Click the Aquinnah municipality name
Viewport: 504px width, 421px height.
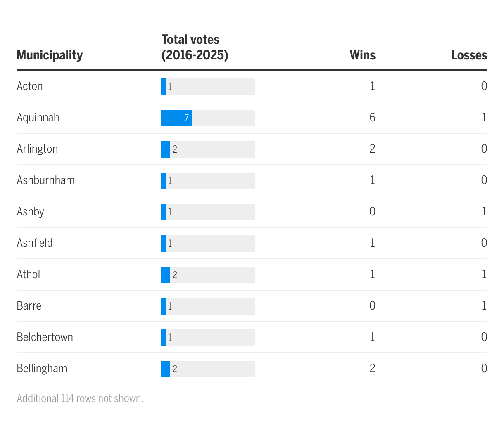click(x=38, y=118)
